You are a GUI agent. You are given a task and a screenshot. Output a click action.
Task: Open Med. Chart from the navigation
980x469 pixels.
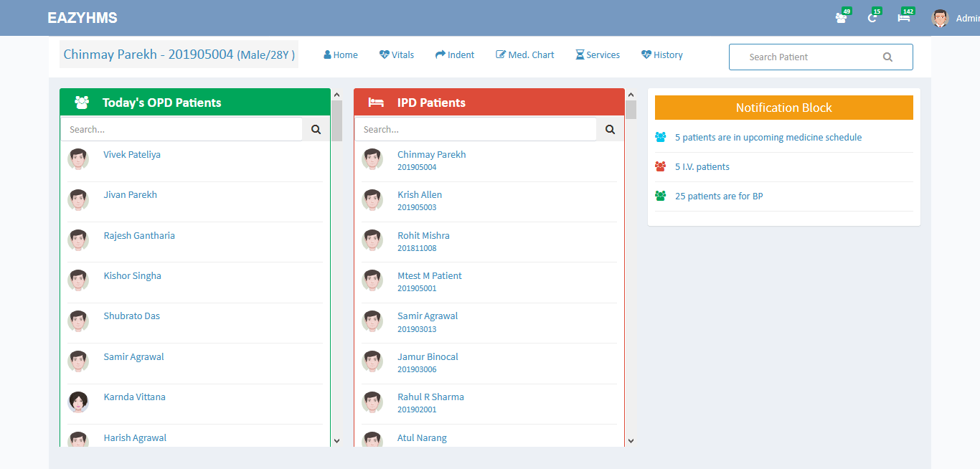pyautogui.click(x=525, y=55)
